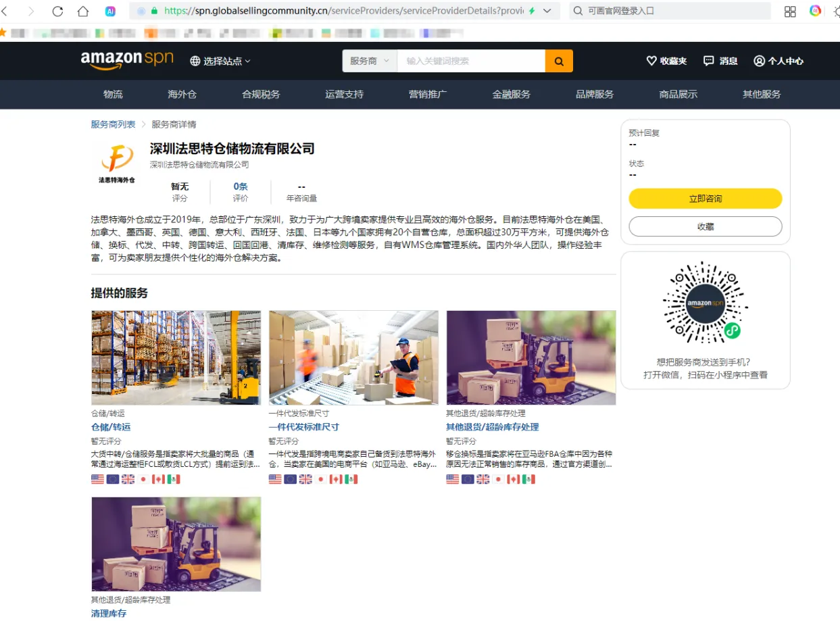Screen dimensions: 840x621
Task: Click the US flag under 一件代发标准尺寸
Action: click(275, 479)
